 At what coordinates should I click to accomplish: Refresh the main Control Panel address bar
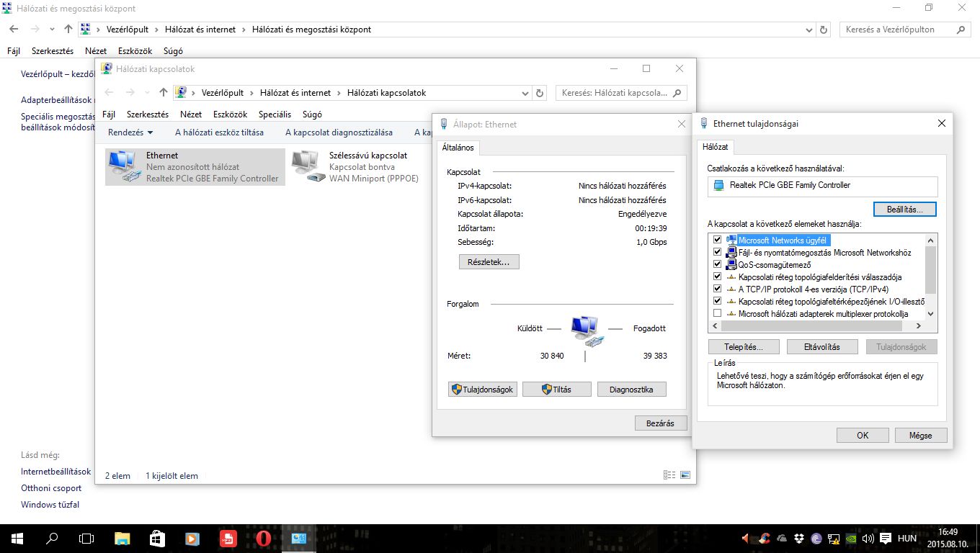click(824, 30)
